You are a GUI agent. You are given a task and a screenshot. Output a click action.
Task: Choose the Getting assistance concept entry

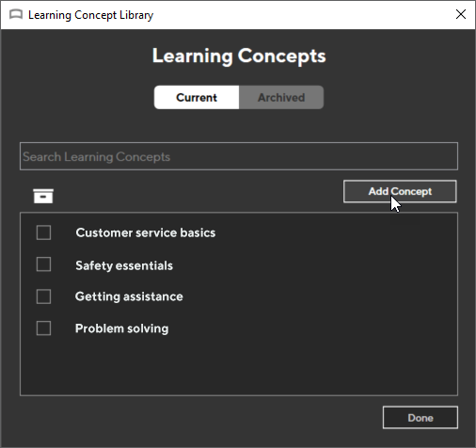129,296
